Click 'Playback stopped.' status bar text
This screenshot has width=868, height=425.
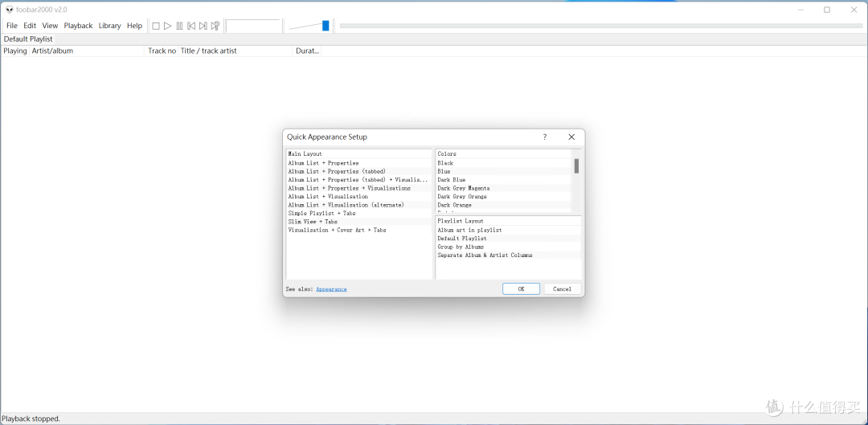(31, 419)
